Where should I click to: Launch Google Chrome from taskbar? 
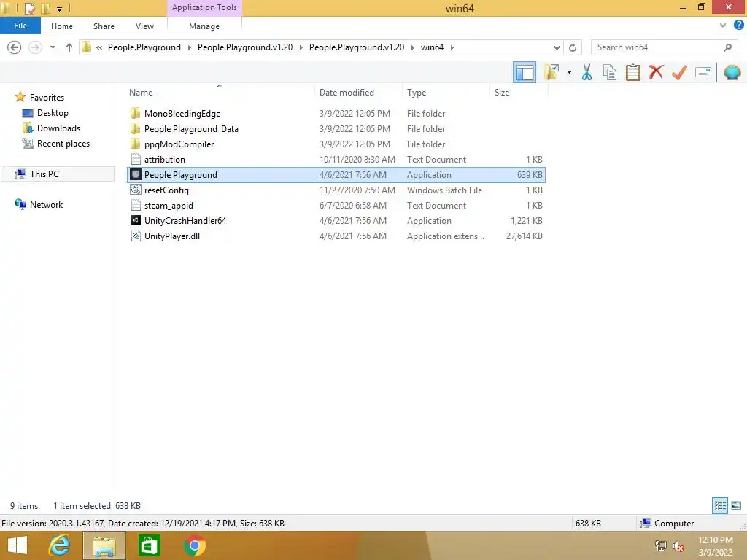click(x=194, y=545)
